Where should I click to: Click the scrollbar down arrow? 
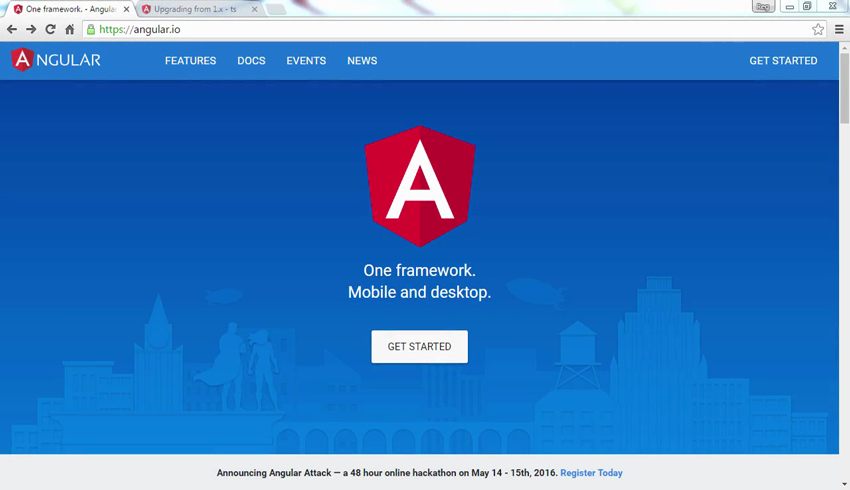point(845,484)
